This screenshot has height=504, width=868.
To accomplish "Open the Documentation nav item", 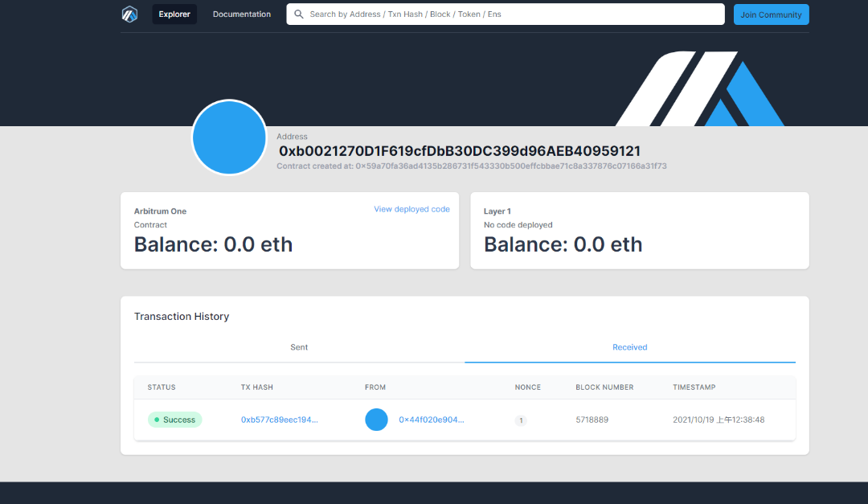I will [x=242, y=14].
